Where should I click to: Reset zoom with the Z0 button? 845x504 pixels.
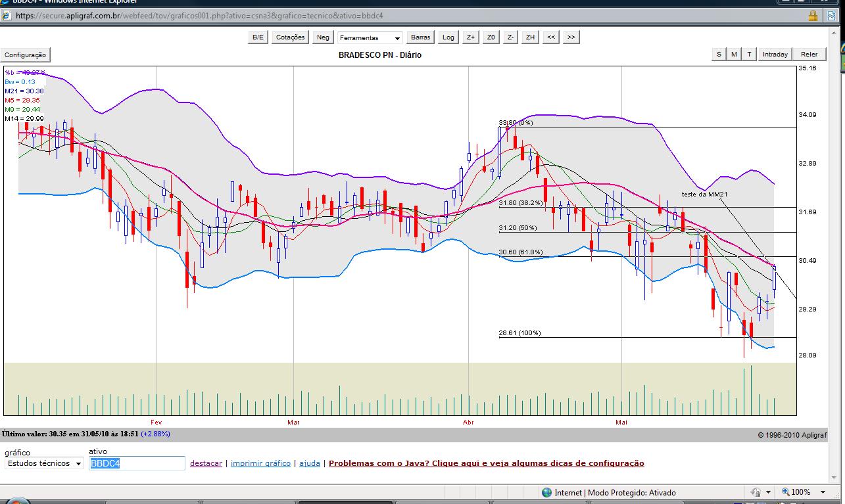(x=491, y=37)
